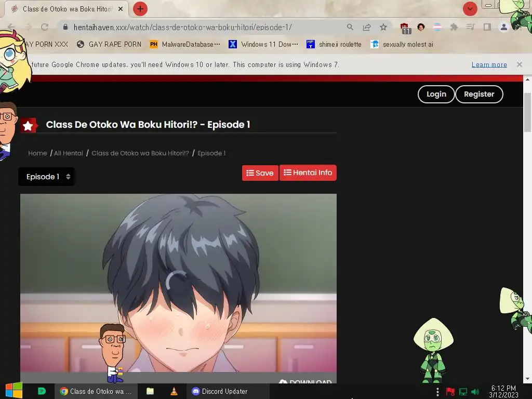This screenshot has width=532, height=399.
Task: Click the Register button
Action: pyautogui.click(x=479, y=95)
